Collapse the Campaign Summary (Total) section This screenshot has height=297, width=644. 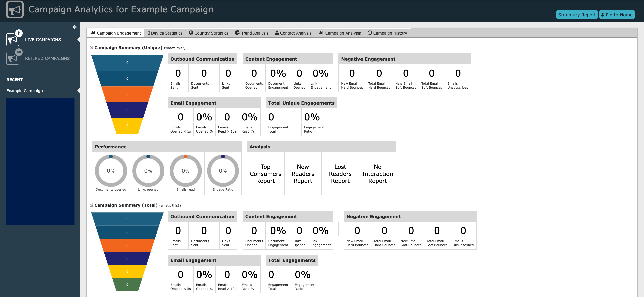91,205
